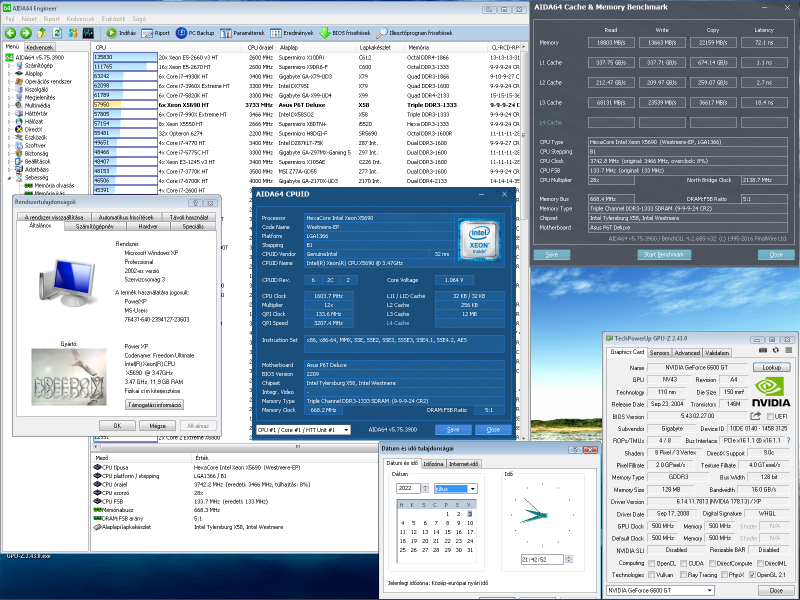Expand the Szoftver tree node
This screenshot has width=800, height=600.
tap(10, 145)
